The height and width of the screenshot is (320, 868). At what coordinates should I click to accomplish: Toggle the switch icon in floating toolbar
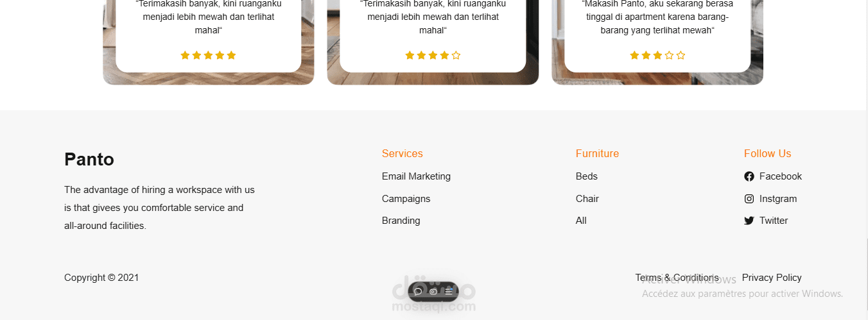(x=433, y=292)
